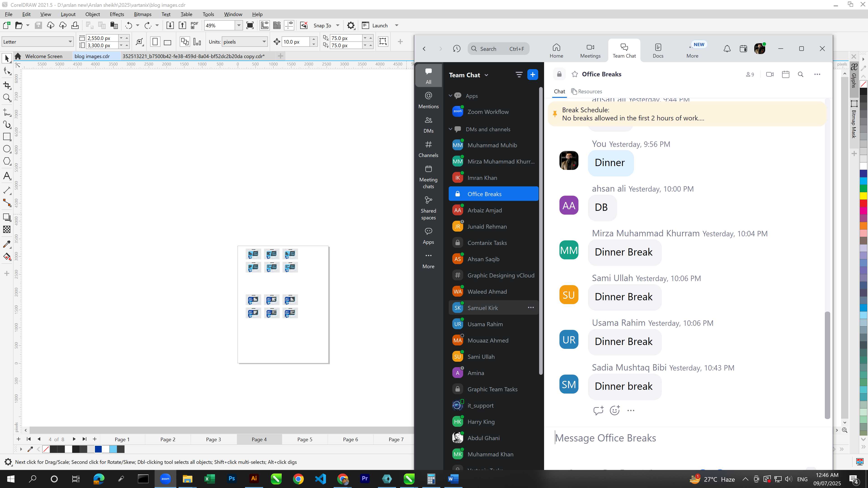Select the Transparency checkerboard tool
868x488 pixels.
7,230
